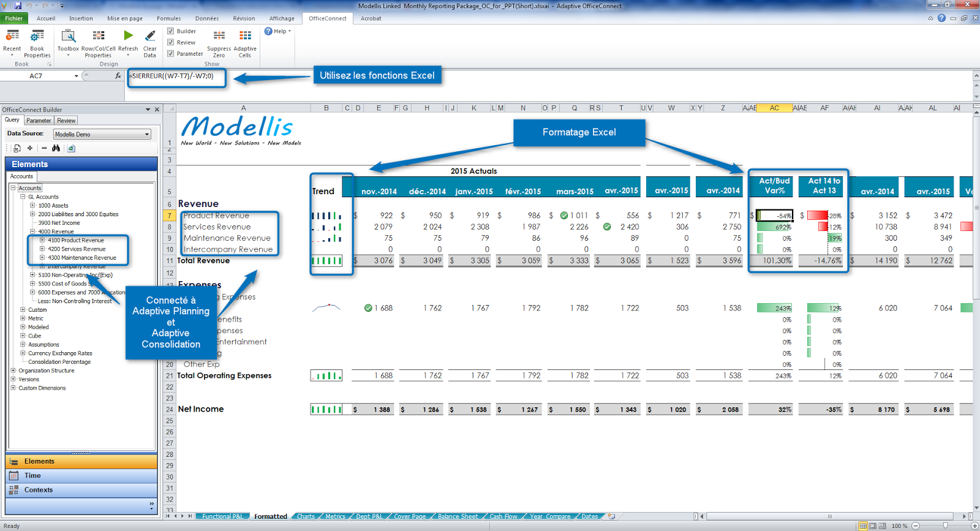This screenshot has height=531, width=980.
Task: Toggle the Builder checkbox
Action: coord(170,31)
